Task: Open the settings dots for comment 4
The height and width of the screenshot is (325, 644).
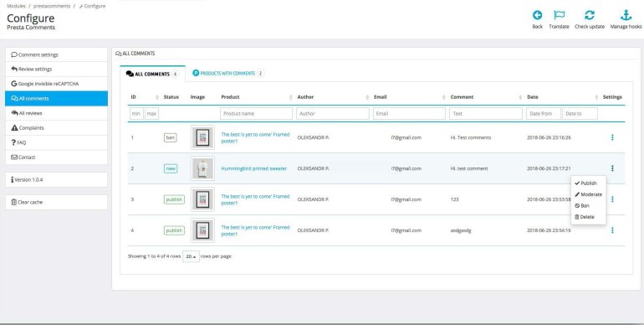Action: 612,230
